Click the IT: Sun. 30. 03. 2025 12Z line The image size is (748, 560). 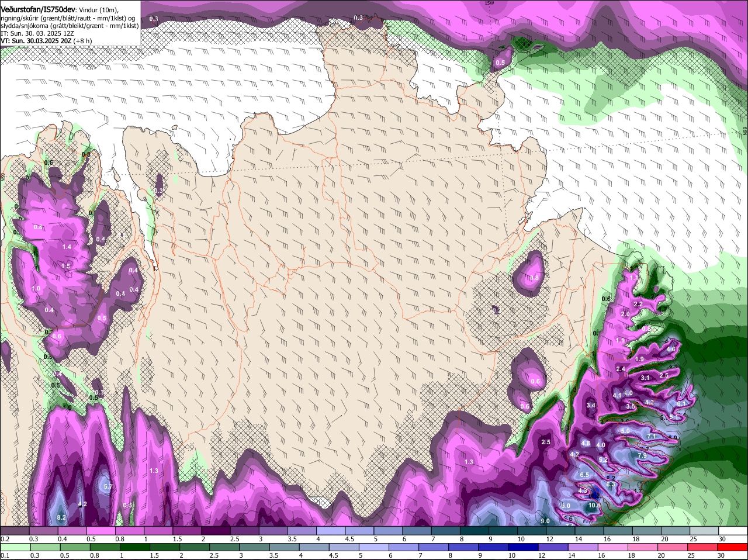(37, 33)
